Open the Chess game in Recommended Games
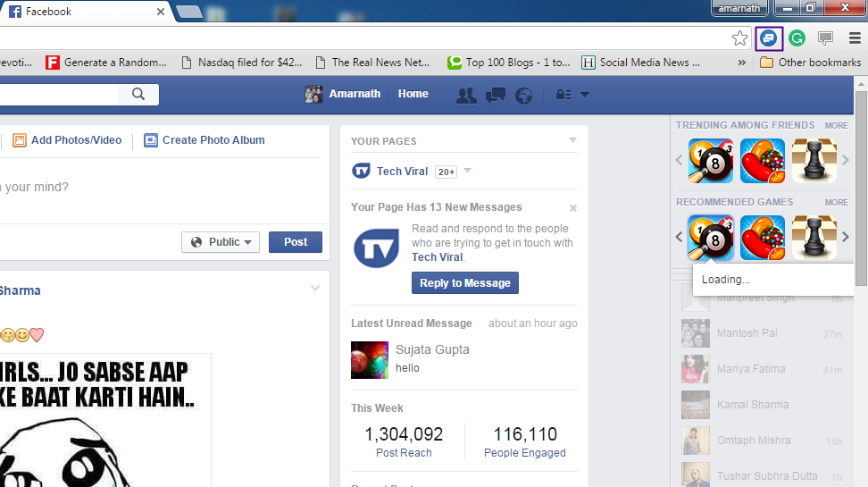 tap(814, 238)
